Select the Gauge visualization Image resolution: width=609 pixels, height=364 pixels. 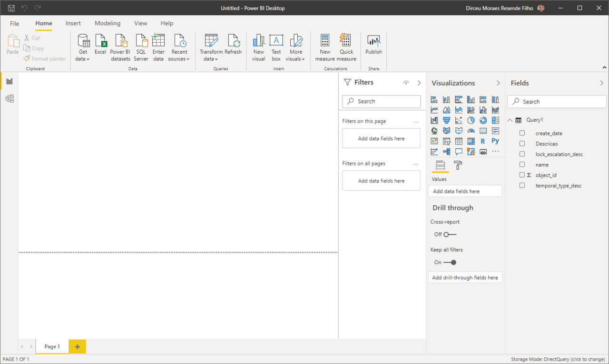pos(471,130)
